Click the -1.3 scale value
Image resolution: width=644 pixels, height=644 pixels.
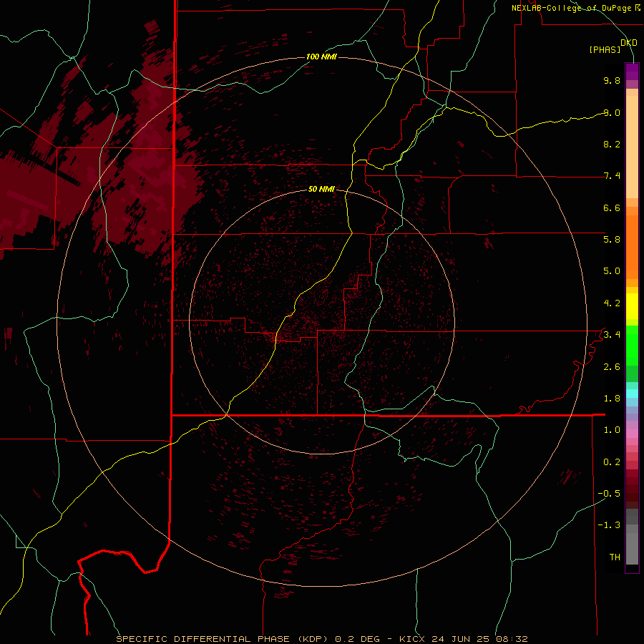point(609,525)
